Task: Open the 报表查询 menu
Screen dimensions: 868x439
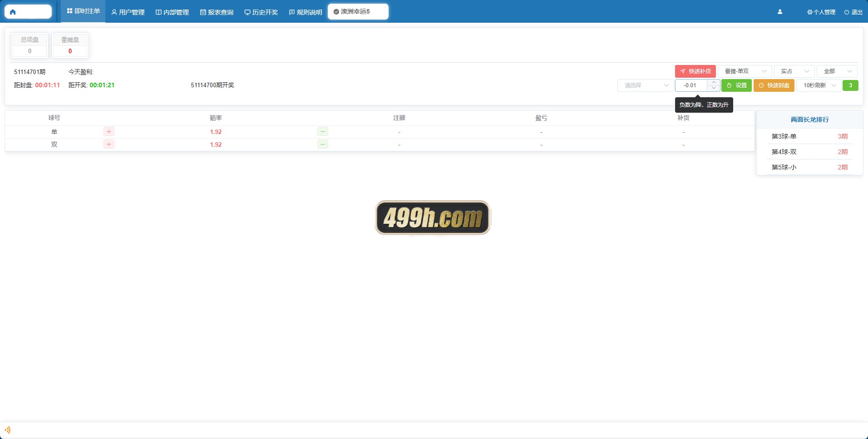Action: 217,12
